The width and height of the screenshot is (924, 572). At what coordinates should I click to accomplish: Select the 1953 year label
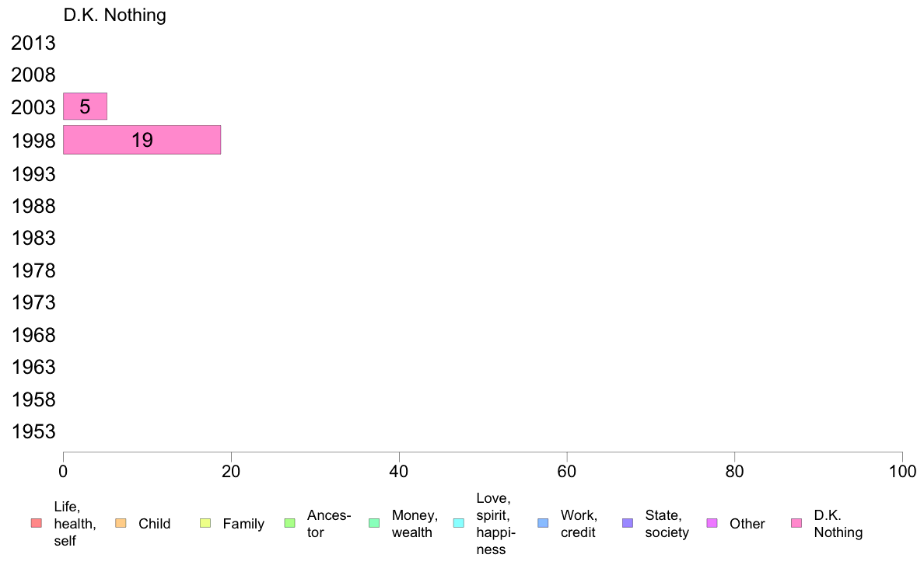(x=33, y=432)
